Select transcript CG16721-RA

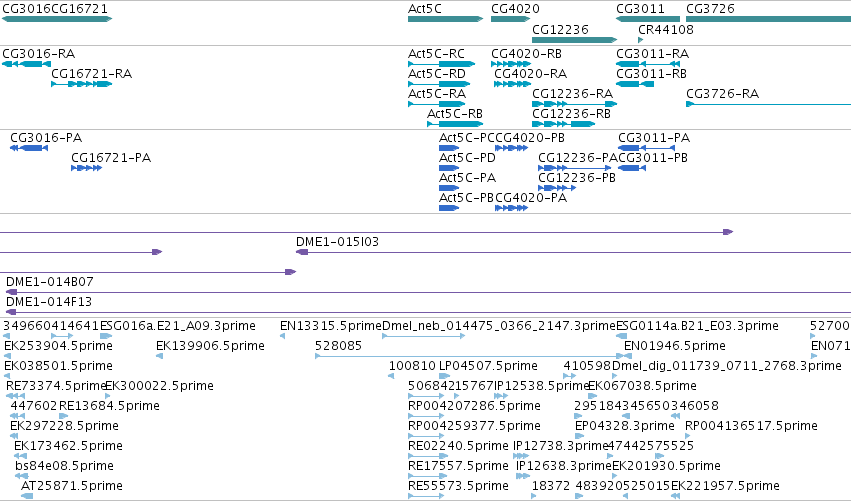point(81,84)
